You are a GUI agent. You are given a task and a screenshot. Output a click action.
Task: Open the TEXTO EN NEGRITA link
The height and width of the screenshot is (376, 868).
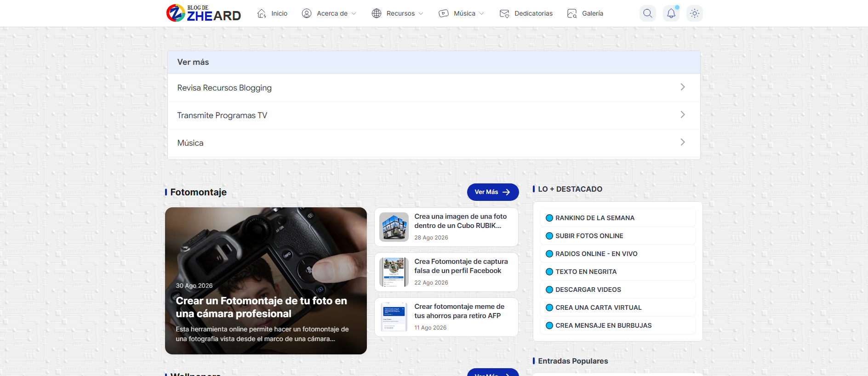(586, 272)
